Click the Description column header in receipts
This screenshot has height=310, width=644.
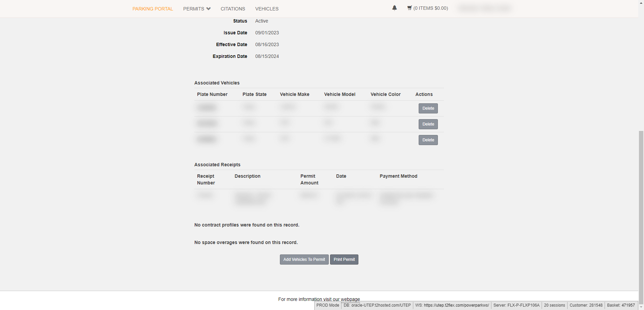click(x=248, y=176)
